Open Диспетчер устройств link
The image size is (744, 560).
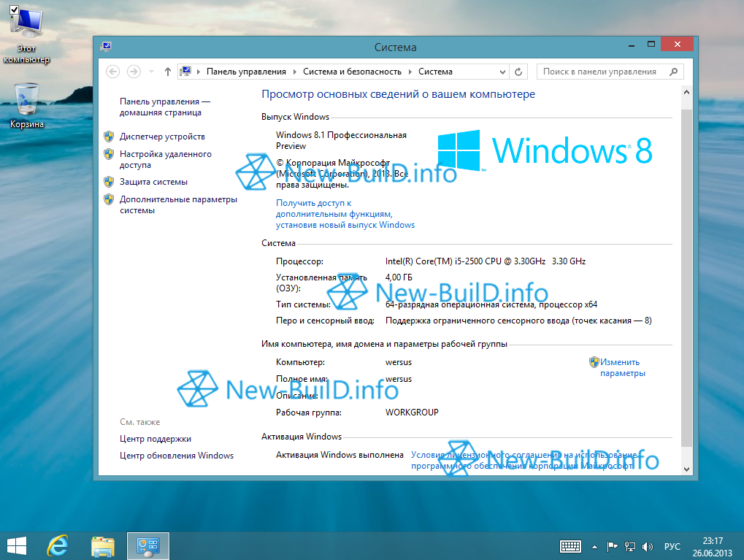(162, 137)
